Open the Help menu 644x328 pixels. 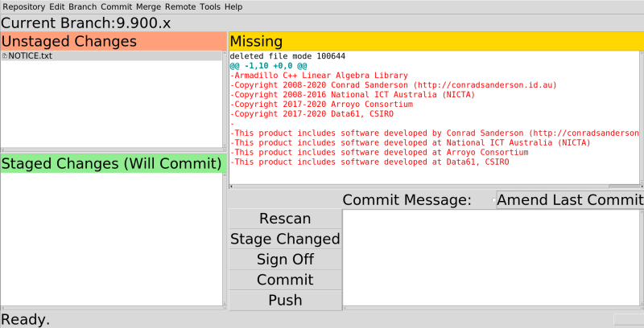(x=233, y=6)
